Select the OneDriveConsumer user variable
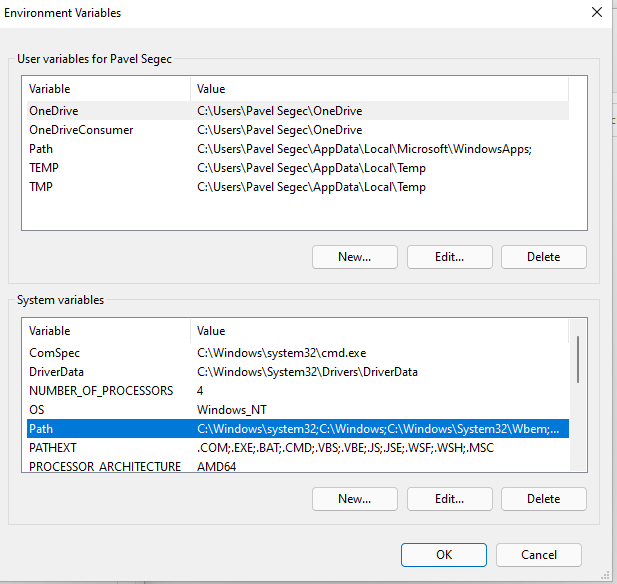The image size is (617, 584). [298, 130]
